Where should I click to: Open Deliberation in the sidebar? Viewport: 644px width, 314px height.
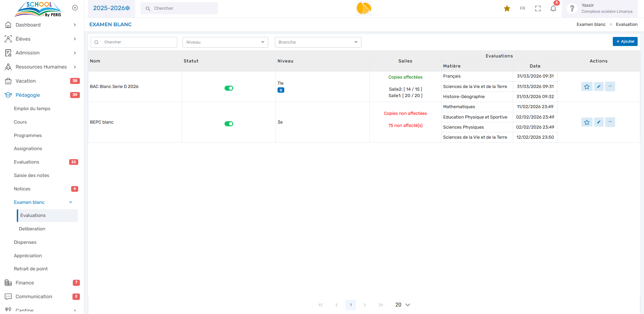coord(32,229)
